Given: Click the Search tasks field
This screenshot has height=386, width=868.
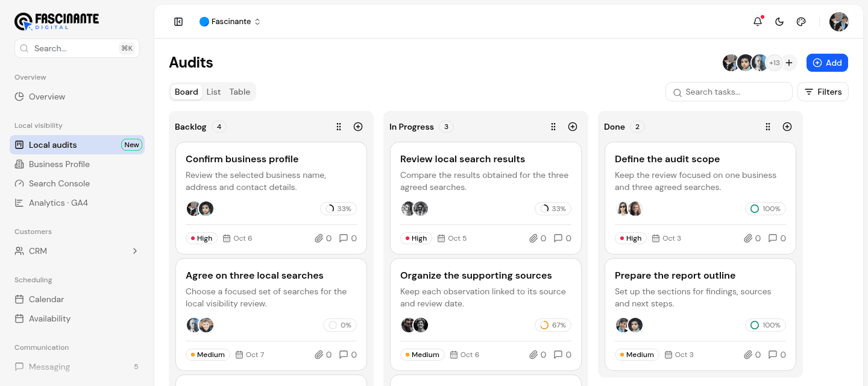Looking at the screenshot, I should pos(729,92).
